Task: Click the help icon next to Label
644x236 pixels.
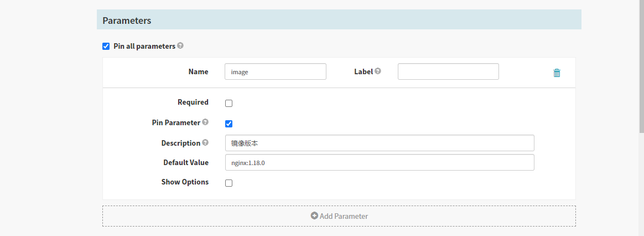Action: coord(378,71)
